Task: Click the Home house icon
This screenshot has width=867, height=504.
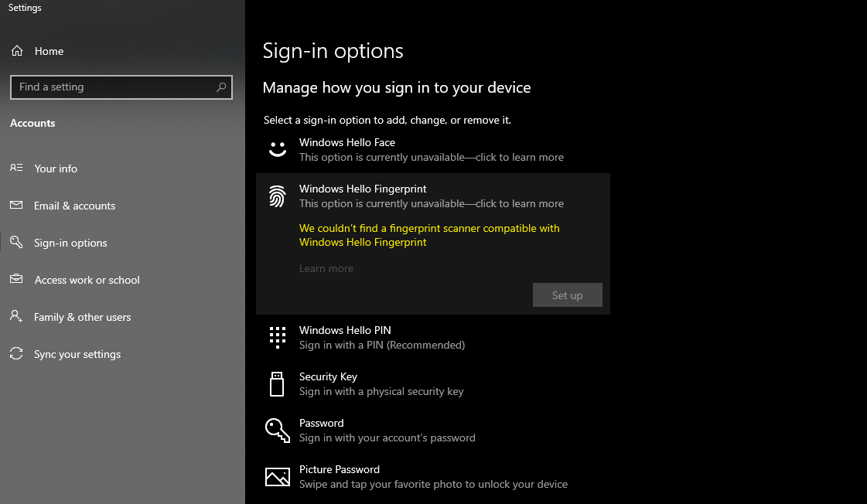Action: tap(17, 51)
